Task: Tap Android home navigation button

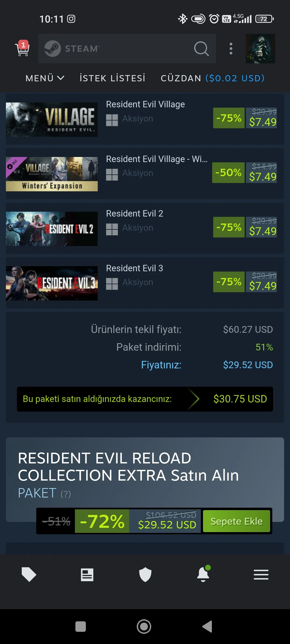Action: click(144, 627)
